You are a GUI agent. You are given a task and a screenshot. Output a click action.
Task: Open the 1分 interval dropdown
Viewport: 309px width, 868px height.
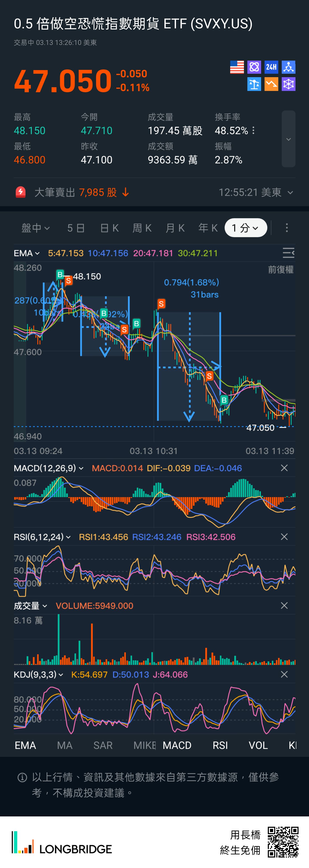tap(246, 228)
